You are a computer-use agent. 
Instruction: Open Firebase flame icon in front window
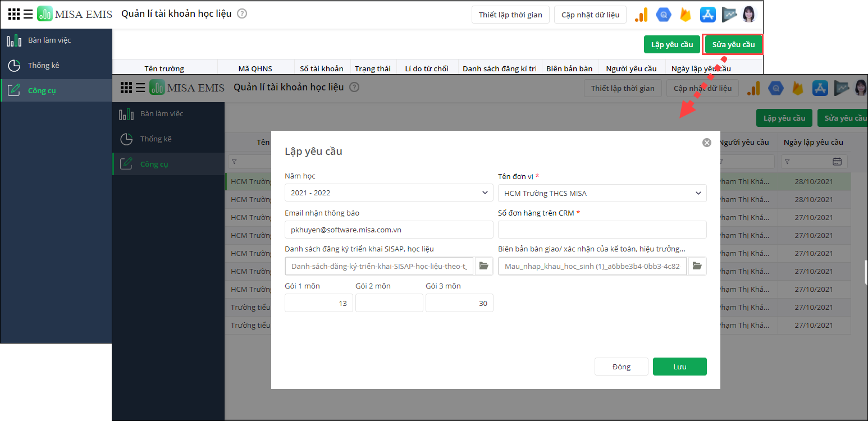coord(797,88)
